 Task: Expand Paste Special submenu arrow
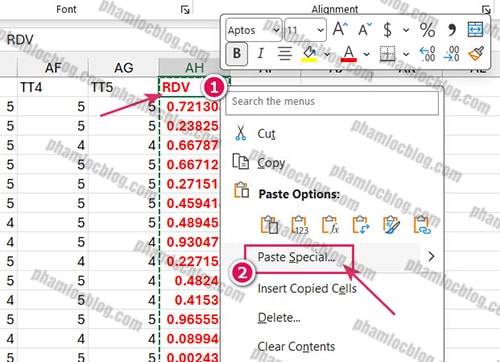(431, 256)
